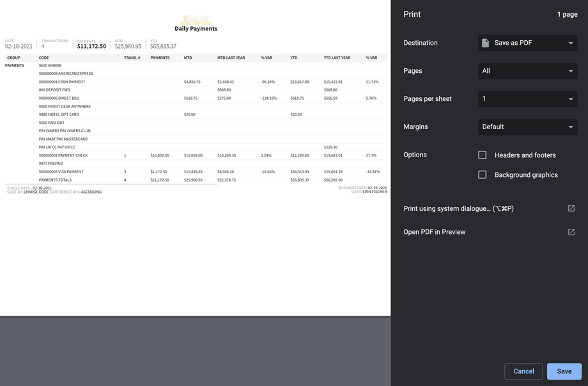This screenshot has height=386, width=588.
Task: Enable Background graphics checkbox
Action: 483,175
